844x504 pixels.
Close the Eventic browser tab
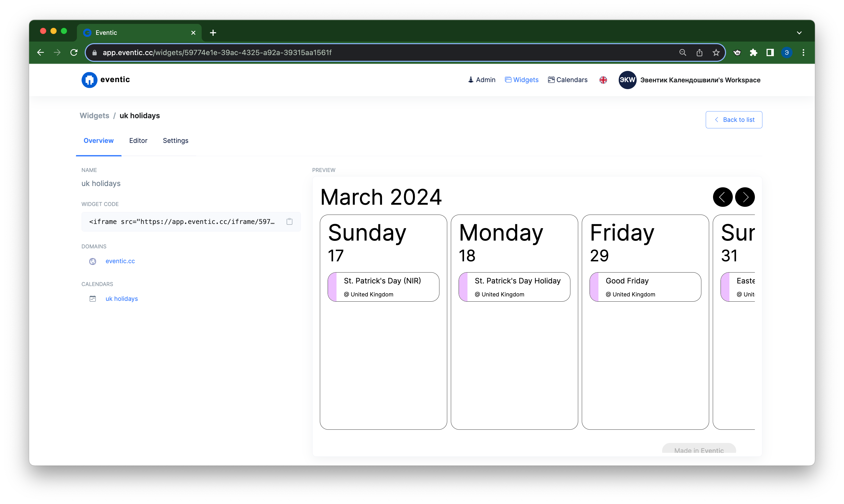pyautogui.click(x=193, y=32)
